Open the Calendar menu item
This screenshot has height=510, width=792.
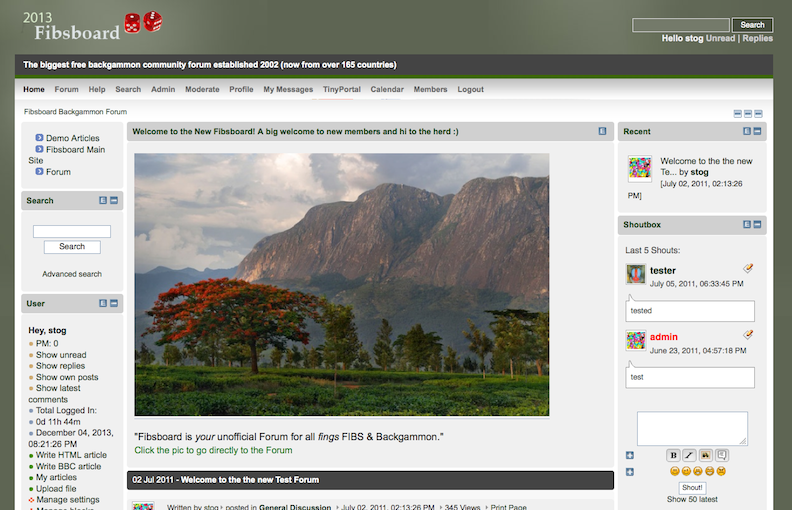pos(387,89)
